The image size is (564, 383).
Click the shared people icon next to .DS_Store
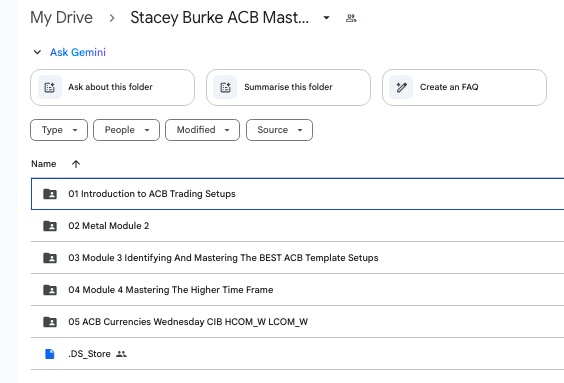point(121,354)
